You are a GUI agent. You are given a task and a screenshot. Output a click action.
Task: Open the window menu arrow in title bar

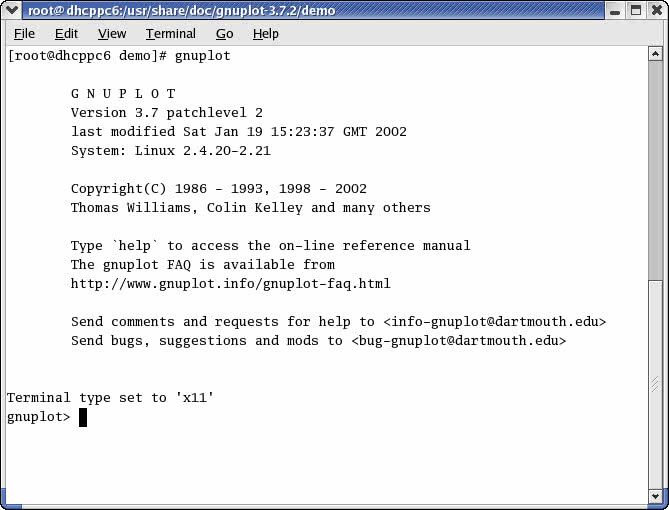coord(11,10)
